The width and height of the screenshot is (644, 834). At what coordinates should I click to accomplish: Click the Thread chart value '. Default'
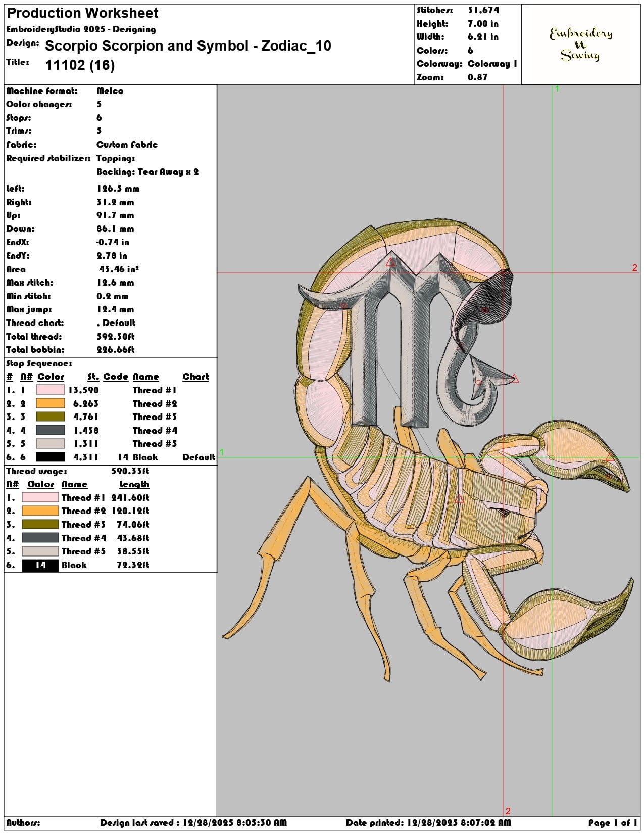(x=116, y=323)
